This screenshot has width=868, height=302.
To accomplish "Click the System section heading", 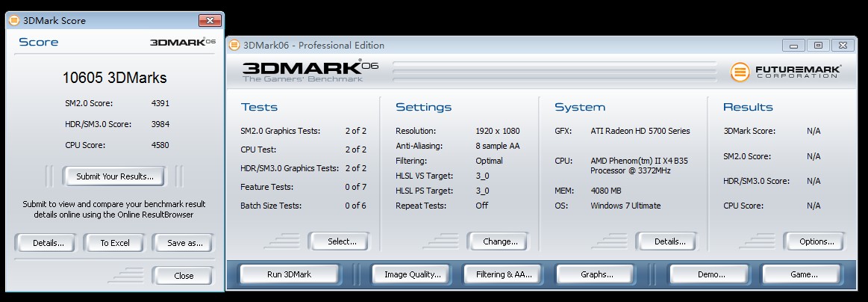I will tap(580, 107).
